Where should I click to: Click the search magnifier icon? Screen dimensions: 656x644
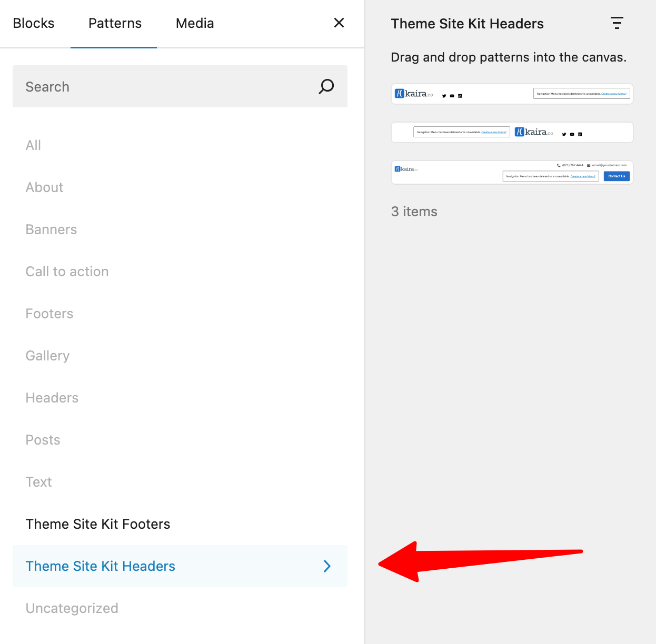(x=326, y=86)
